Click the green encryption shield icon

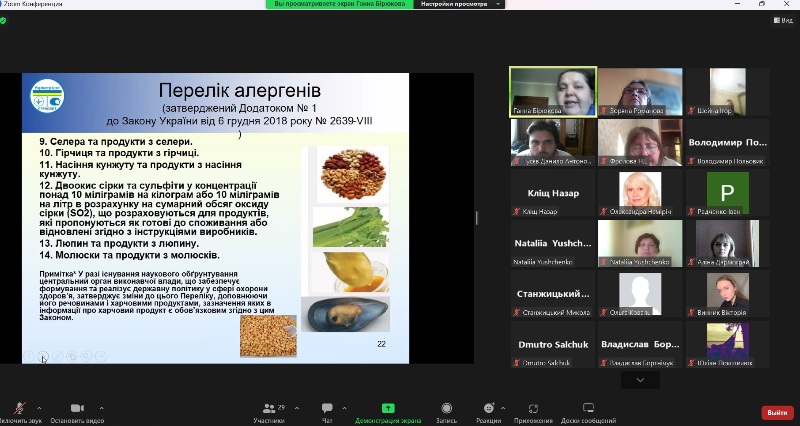point(3,21)
